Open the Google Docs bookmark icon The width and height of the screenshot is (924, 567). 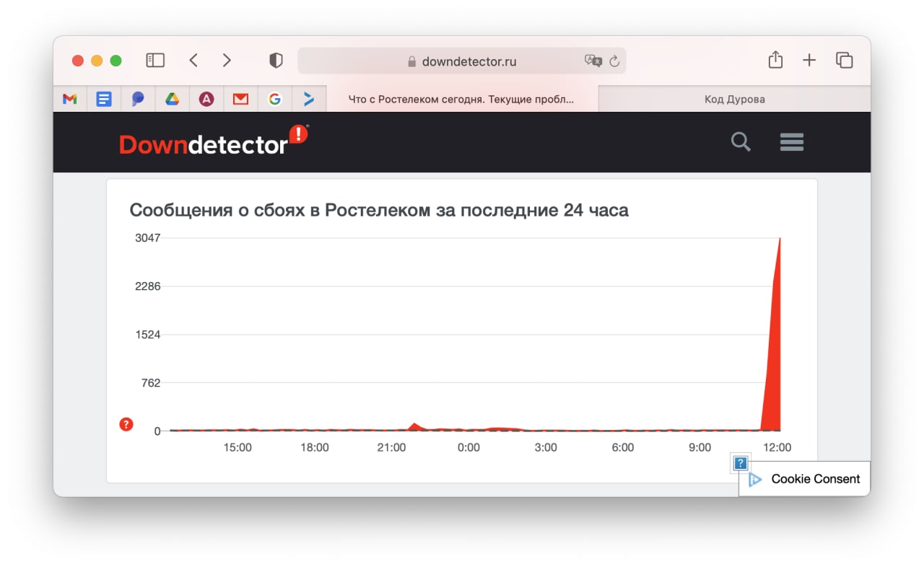pos(104,100)
